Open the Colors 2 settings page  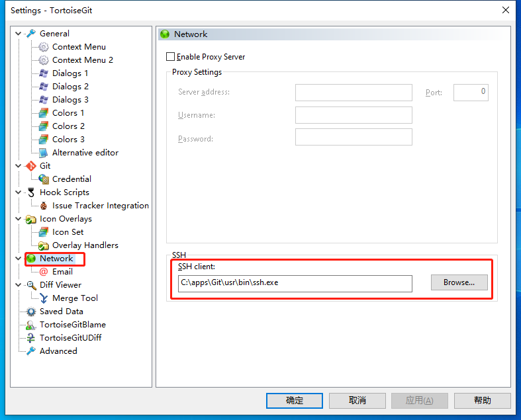(68, 126)
